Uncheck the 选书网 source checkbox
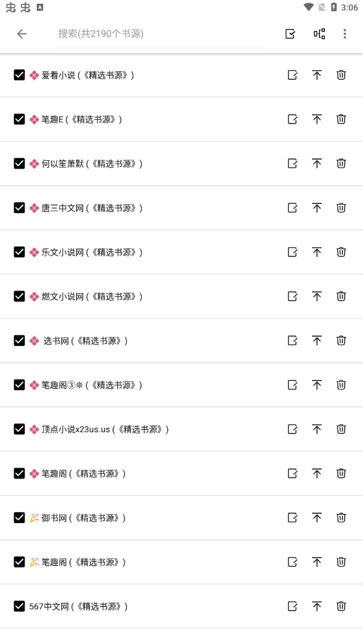The width and height of the screenshot is (363, 644). tap(19, 341)
